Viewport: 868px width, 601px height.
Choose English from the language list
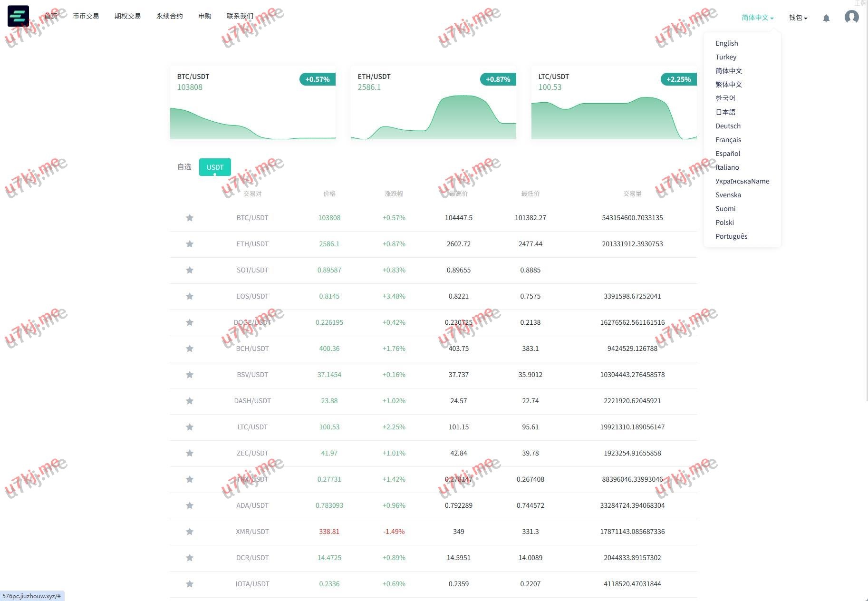726,43
